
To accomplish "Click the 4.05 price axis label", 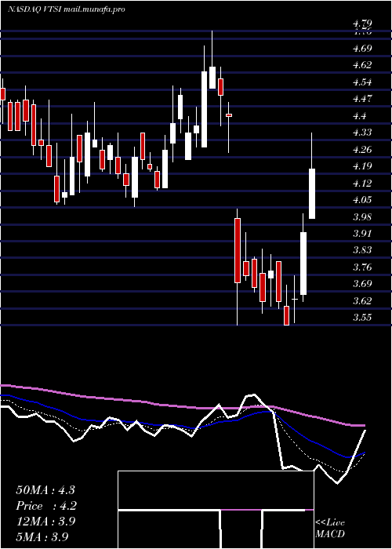I will tap(362, 200).
